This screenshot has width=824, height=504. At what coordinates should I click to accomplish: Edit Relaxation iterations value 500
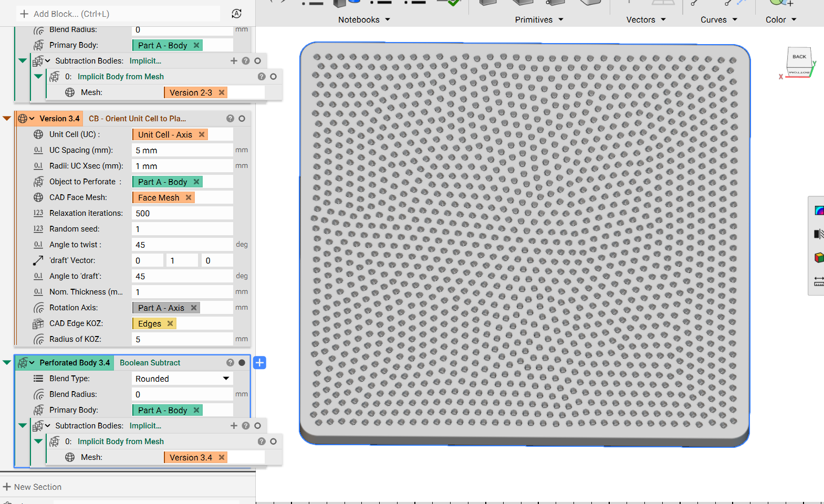pos(182,213)
